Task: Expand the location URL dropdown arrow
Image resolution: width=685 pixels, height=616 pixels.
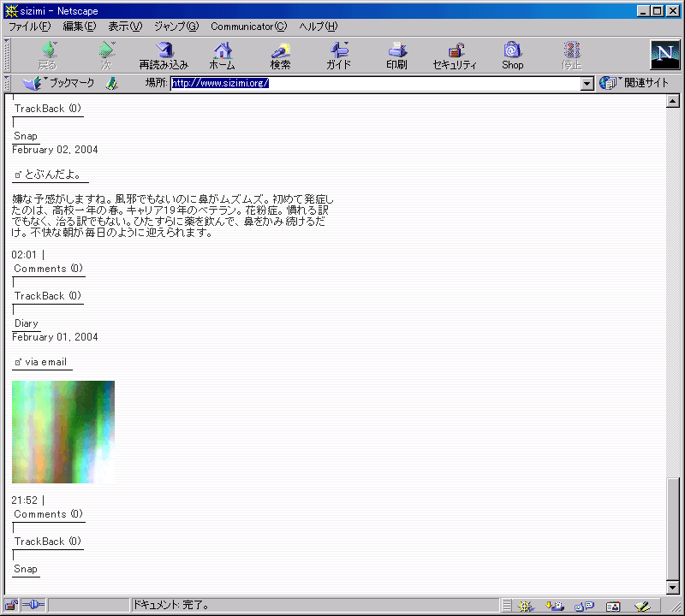Action: (x=587, y=83)
